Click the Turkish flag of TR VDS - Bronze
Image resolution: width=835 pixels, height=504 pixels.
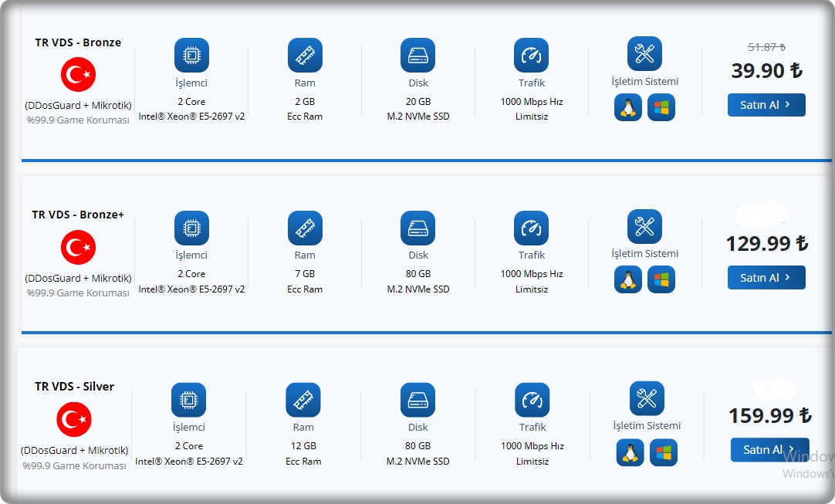[x=78, y=74]
